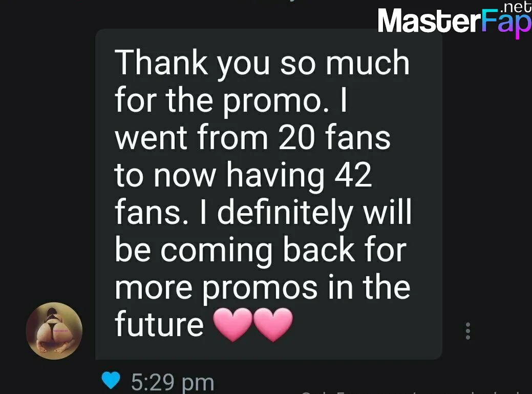Click the second pink heart emoji
Screen dimensions: 532x394
(273, 324)
